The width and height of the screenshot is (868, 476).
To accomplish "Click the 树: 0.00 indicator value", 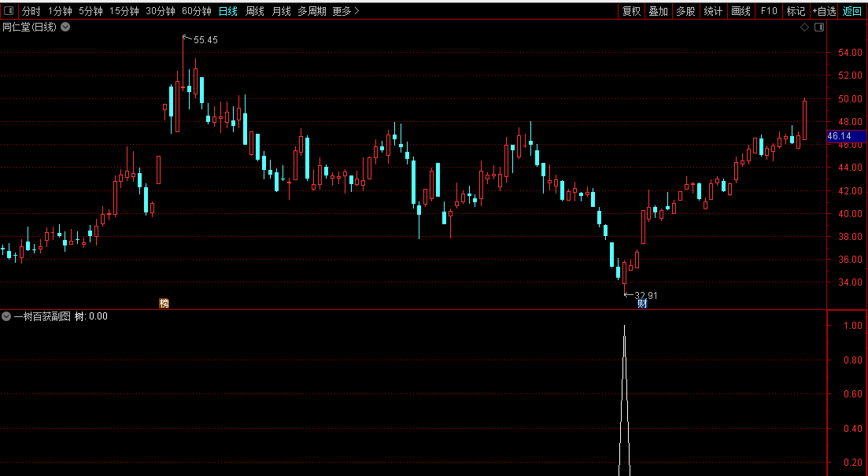I will [90, 316].
